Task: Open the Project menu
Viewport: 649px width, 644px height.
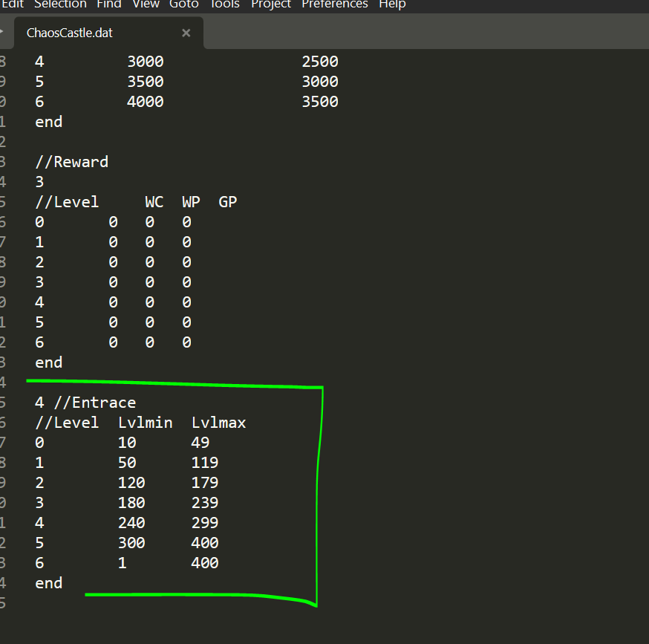Action: click(271, 4)
